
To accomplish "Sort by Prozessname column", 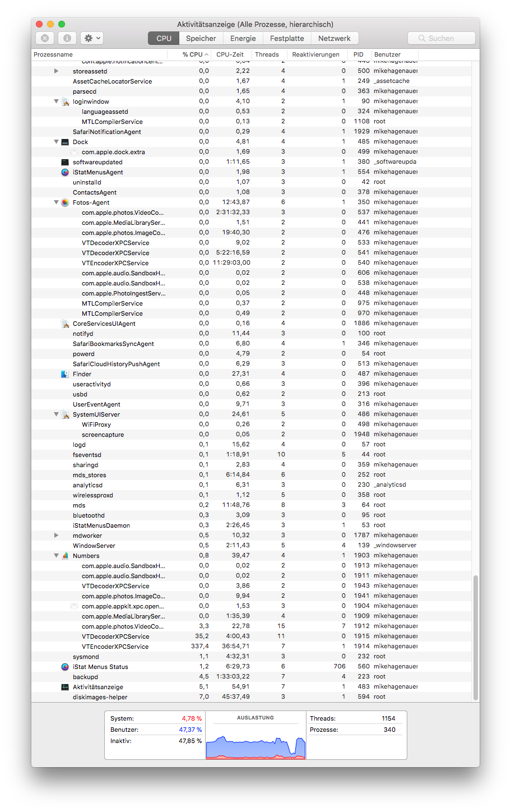I will point(99,54).
